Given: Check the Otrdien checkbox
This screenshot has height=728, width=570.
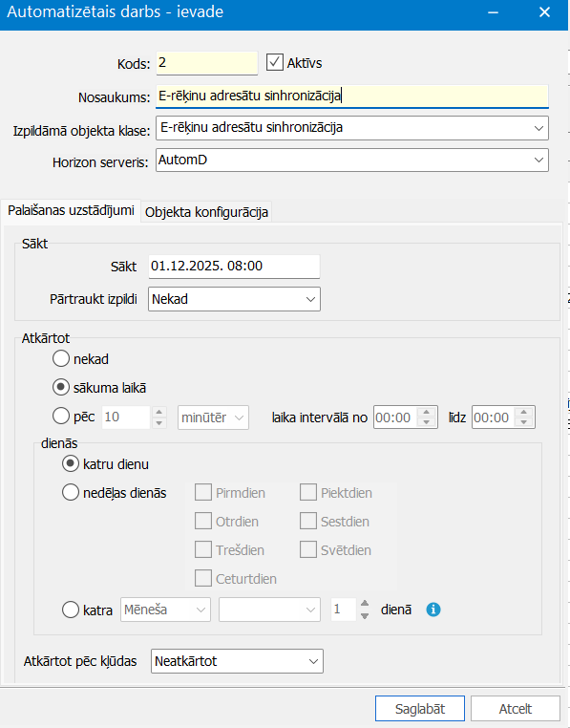Looking at the screenshot, I should click(203, 521).
